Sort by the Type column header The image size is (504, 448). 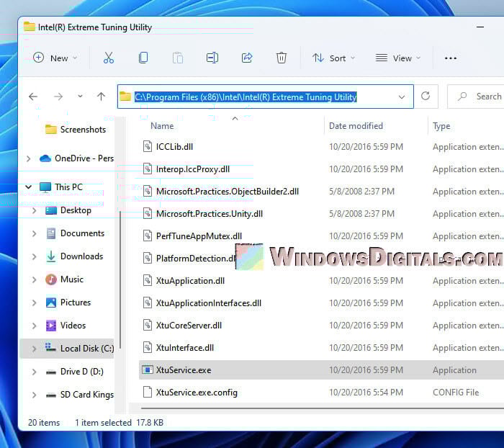click(x=441, y=126)
